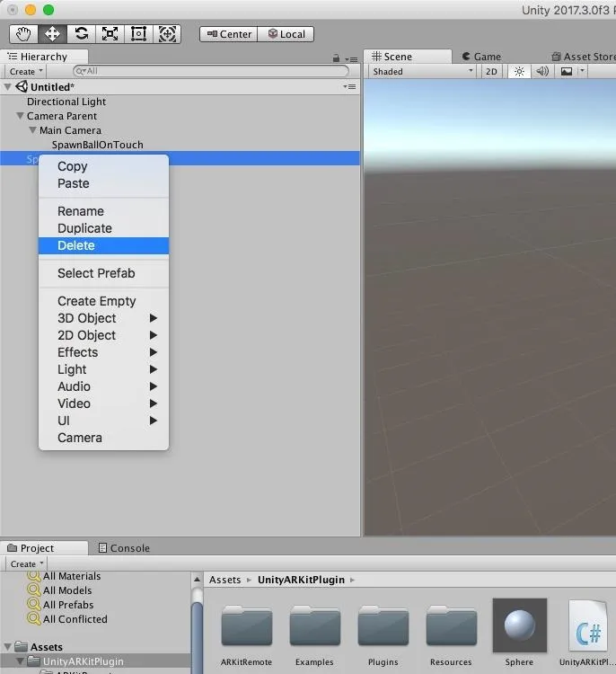Select the Rotate tool
The height and width of the screenshot is (674, 616).
point(81,33)
